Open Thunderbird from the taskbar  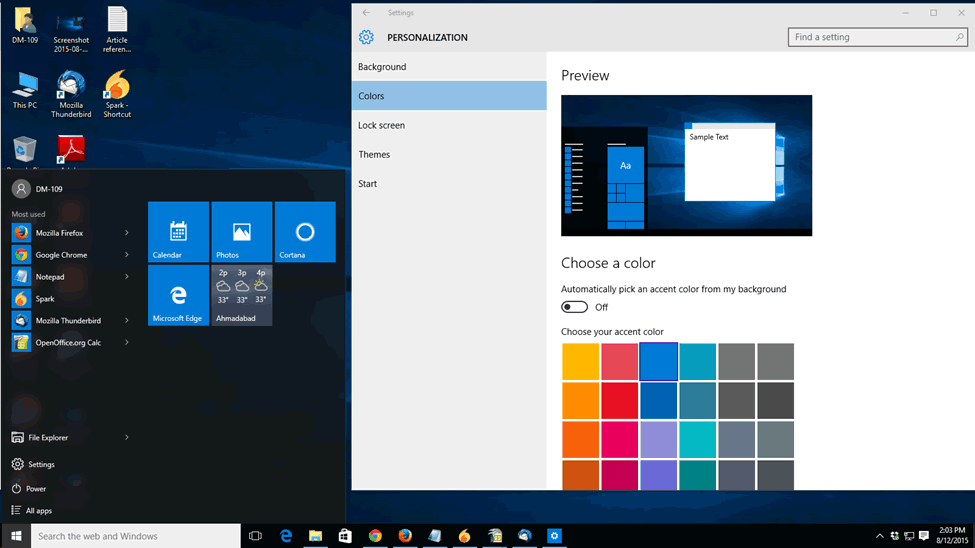point(524,536)
